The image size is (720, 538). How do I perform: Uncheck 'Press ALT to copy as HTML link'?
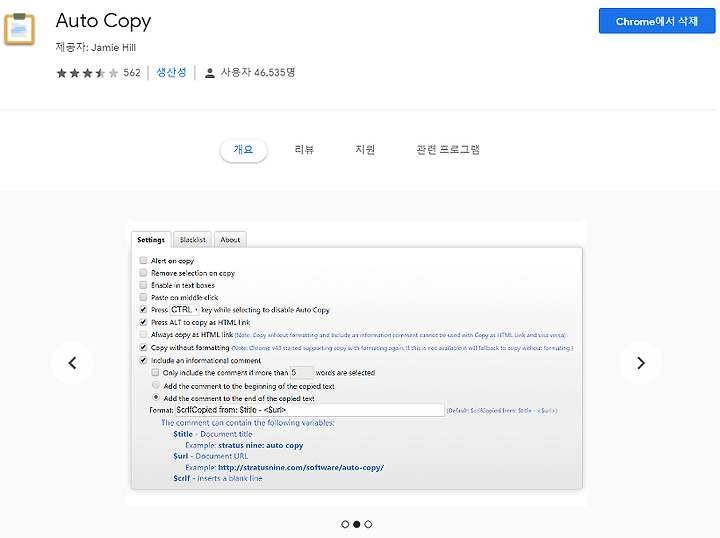tap(143, 322)
